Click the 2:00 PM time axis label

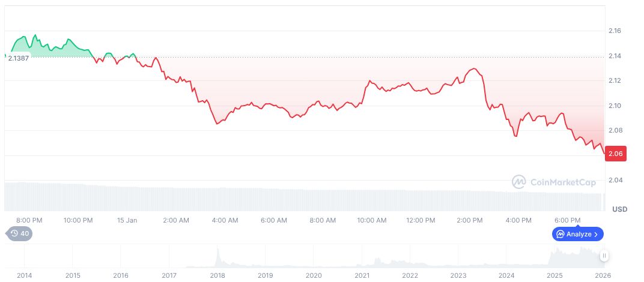470,220
